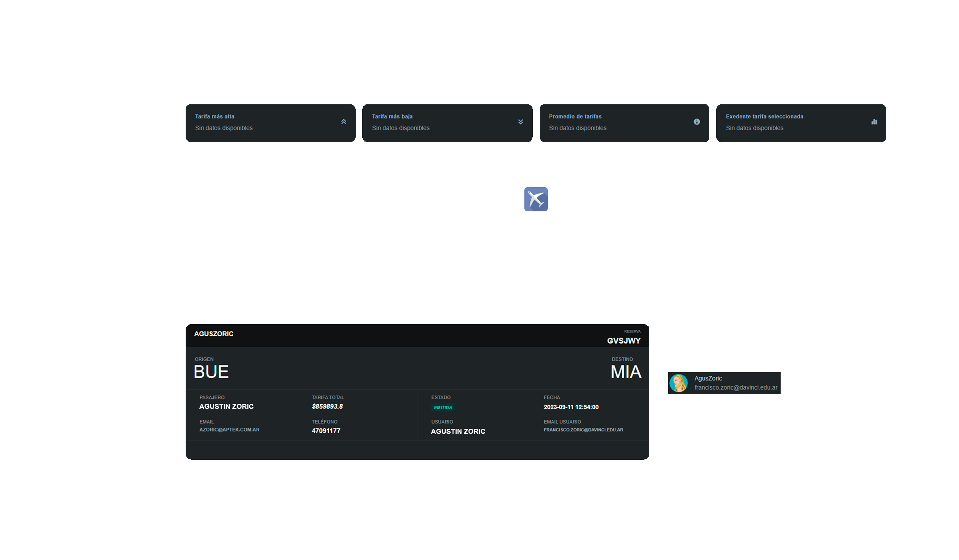The image size is (959, 560).
Task: Click the reservation code GVSJWY
Action: tap(623, 341)
